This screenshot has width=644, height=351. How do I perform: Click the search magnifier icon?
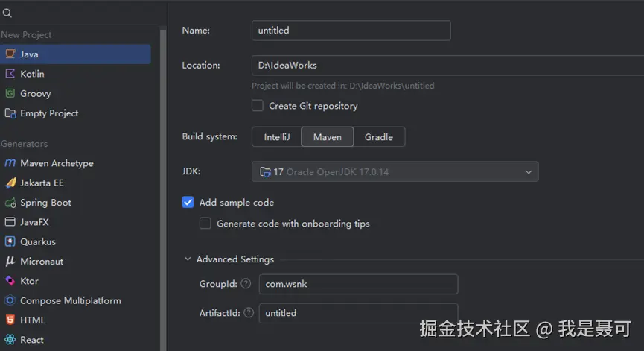(7, 13)
